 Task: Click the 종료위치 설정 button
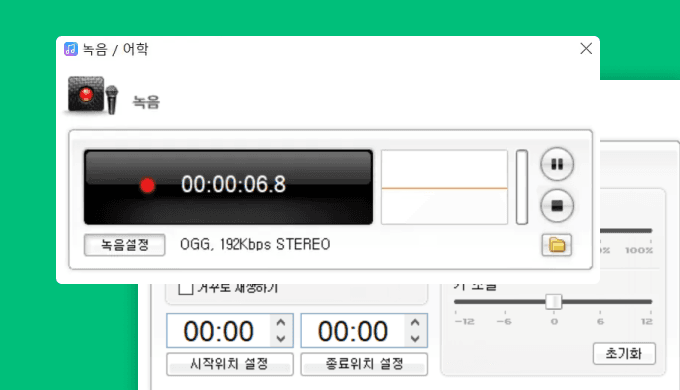click(x=364, y=364)
